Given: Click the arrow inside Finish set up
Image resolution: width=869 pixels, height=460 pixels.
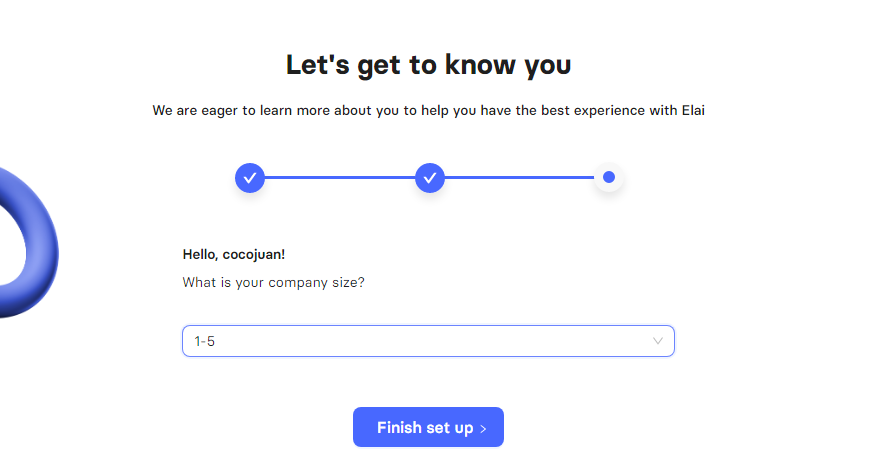Looking at the screenshot, I should [483, 428].
